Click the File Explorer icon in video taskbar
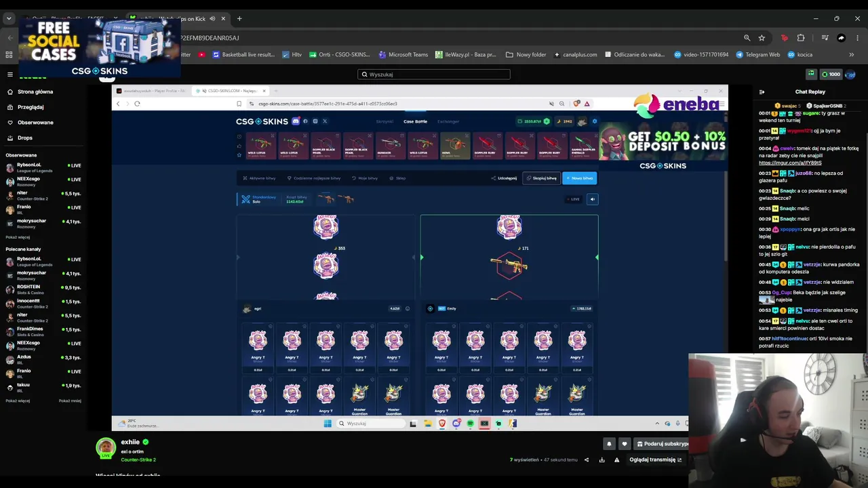 [428, 424]
